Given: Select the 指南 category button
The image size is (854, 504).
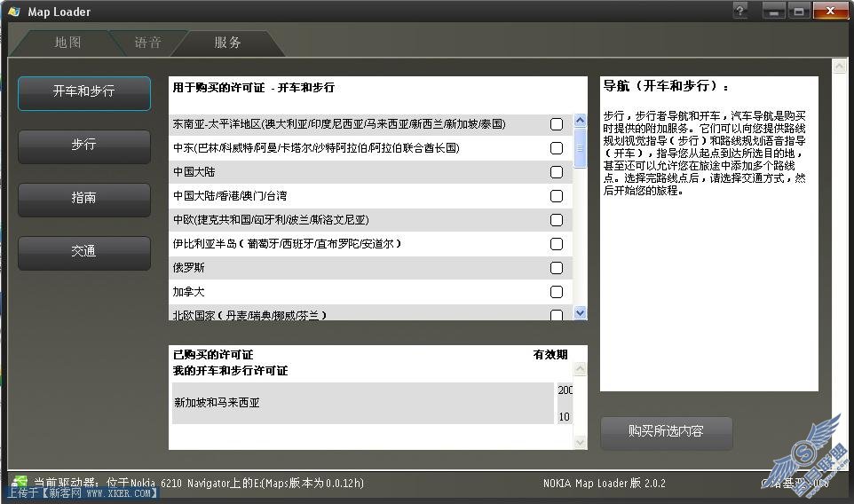Looking at the screenshot, I should click(83, 200).
